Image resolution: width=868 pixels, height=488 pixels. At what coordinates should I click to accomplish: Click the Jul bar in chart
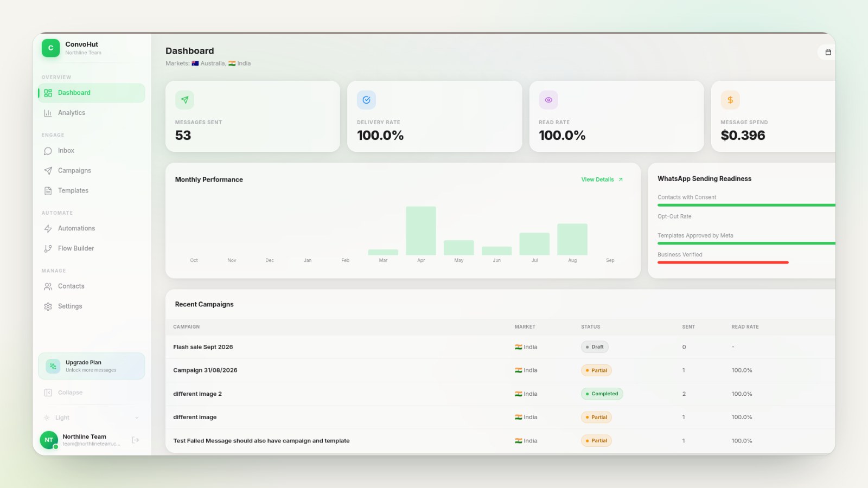(x=534, y=243)
